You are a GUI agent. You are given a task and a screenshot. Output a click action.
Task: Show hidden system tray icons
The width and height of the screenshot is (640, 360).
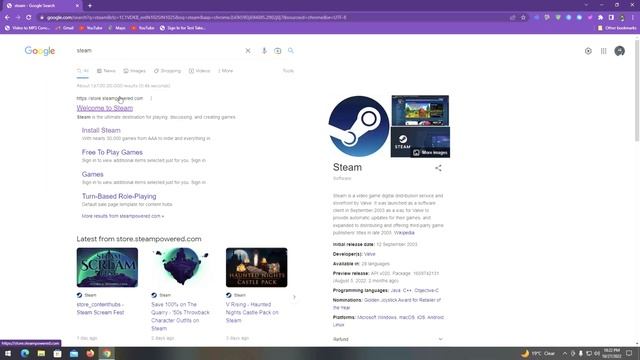pyautogui.click(x=565, y=353)
